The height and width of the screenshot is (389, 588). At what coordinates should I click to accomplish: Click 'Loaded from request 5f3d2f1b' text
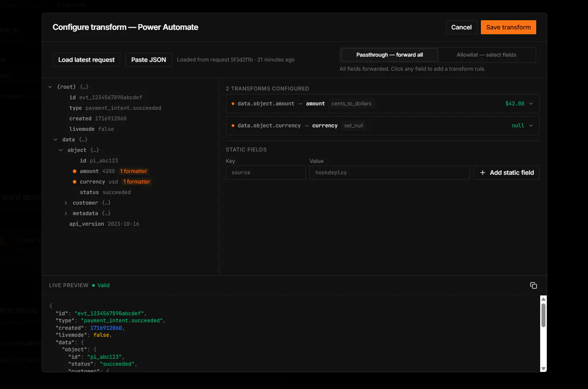coord(215,60)
